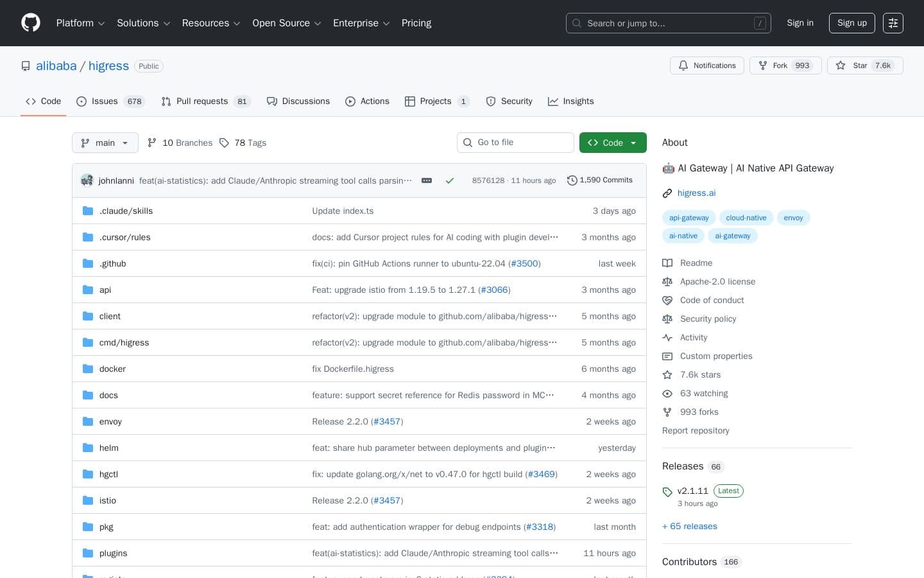Open the + 65 releases link
924x578 pixels.
tap(689, 526)
